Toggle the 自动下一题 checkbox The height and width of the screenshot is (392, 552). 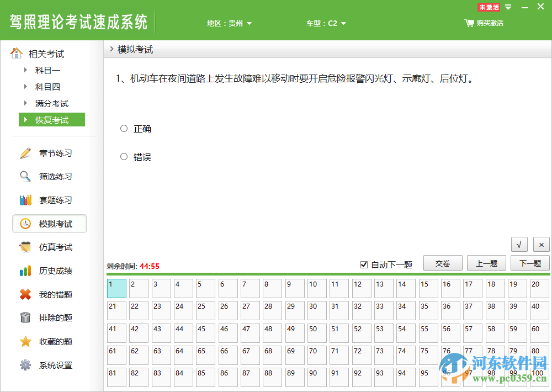[364, 264]
